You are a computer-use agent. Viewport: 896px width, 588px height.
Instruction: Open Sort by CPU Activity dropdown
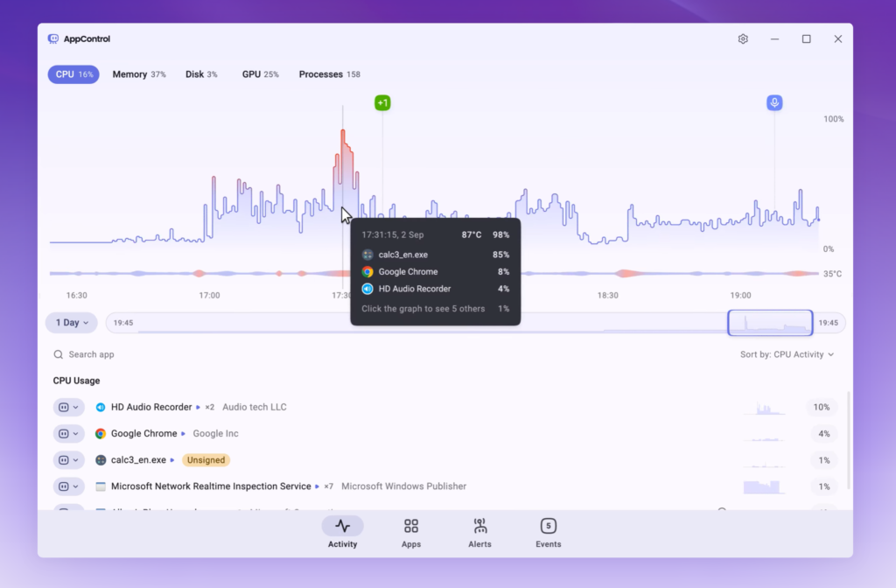pos(787,354)
